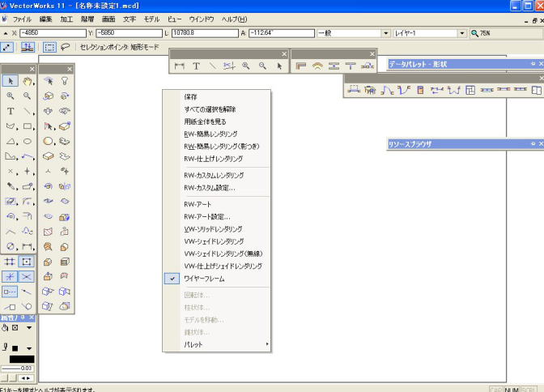Click the zoom-in magnifier in the top floating toolbar
This screenshot has width=544, height=392.
[246, 66]
